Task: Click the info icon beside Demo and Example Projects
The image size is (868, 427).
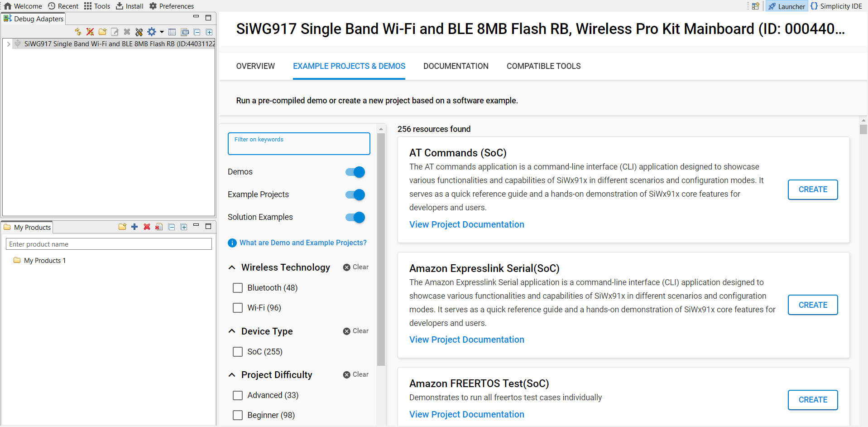Action: (232, 243)
